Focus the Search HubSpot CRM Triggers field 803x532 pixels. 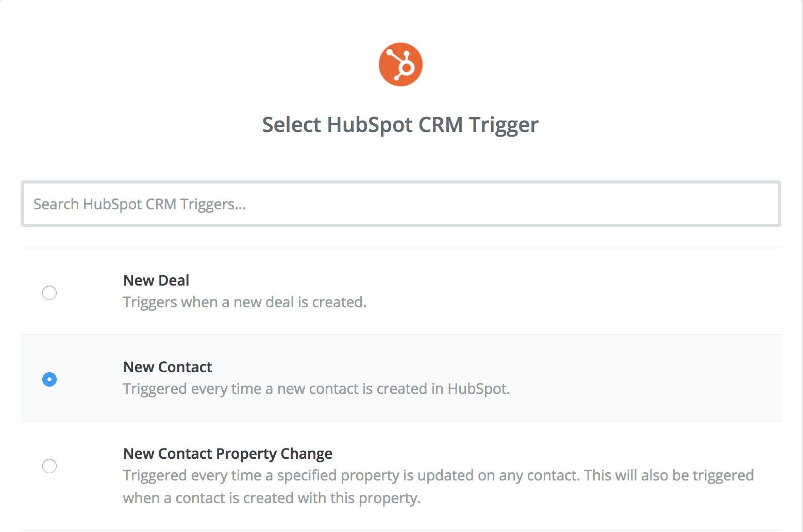[401, 204]
